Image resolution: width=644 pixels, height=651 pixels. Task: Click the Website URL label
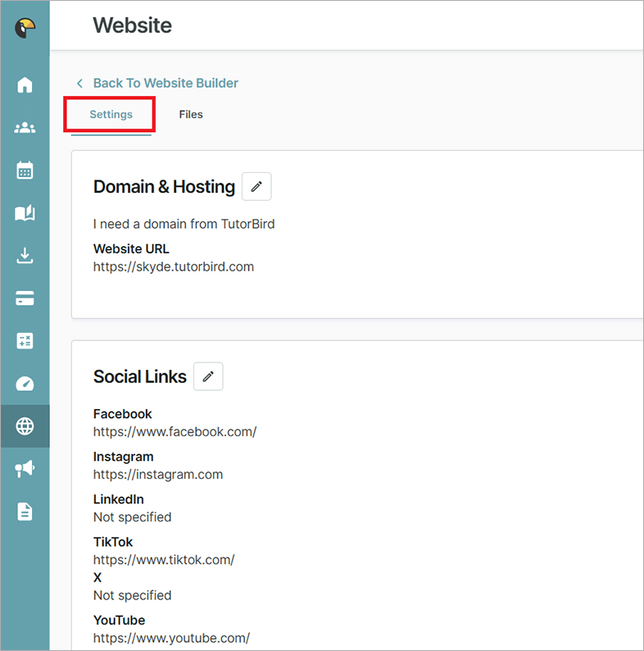[131, 248]
